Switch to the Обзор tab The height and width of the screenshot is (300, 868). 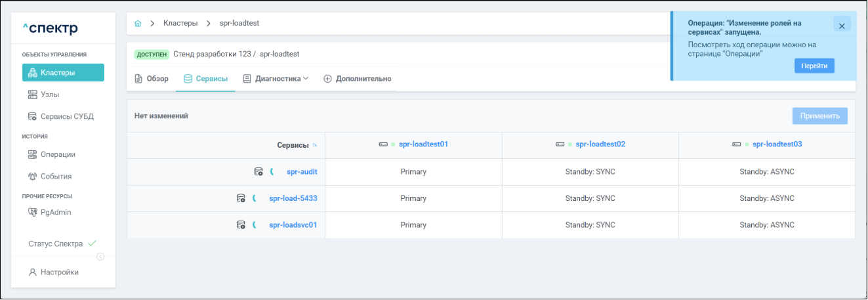tap(152, 79)
